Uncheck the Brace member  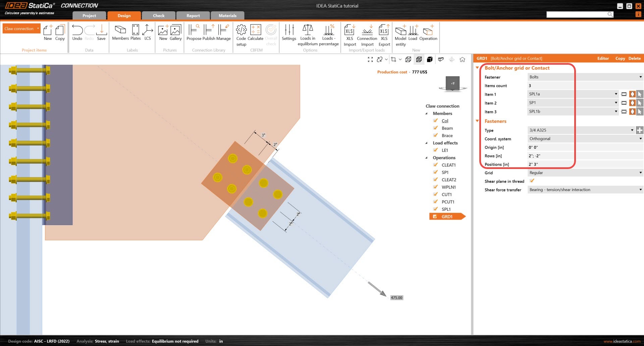(435, 135)
